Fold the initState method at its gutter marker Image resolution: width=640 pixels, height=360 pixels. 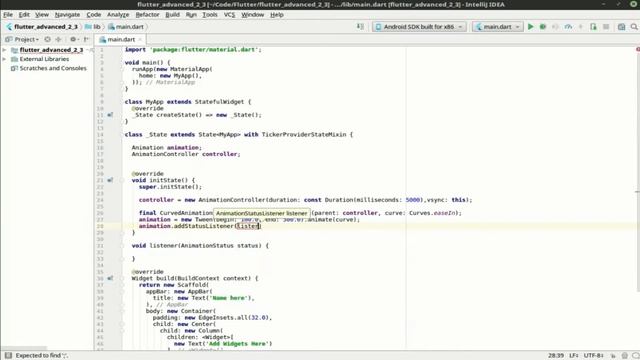pyautogui.click(x=122, y=180)
